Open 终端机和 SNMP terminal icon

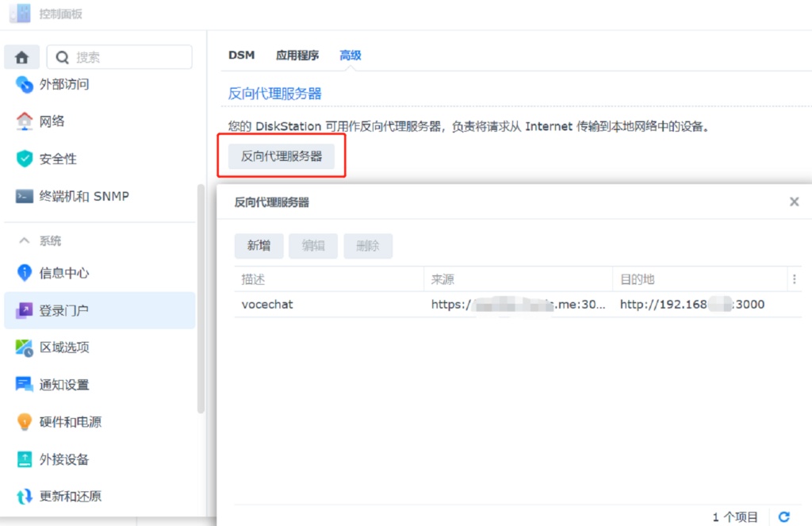(x=25, y=196)
